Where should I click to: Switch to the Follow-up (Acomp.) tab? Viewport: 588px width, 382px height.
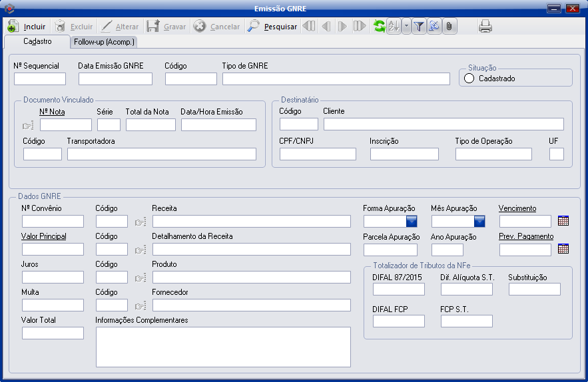[105, 42]
